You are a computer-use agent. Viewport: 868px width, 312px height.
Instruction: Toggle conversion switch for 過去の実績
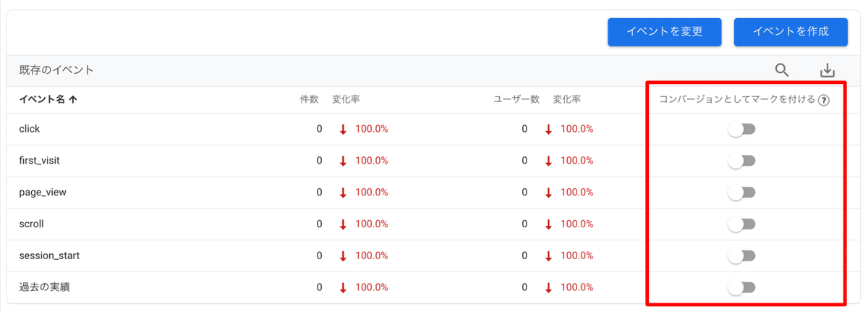(741, 287)
